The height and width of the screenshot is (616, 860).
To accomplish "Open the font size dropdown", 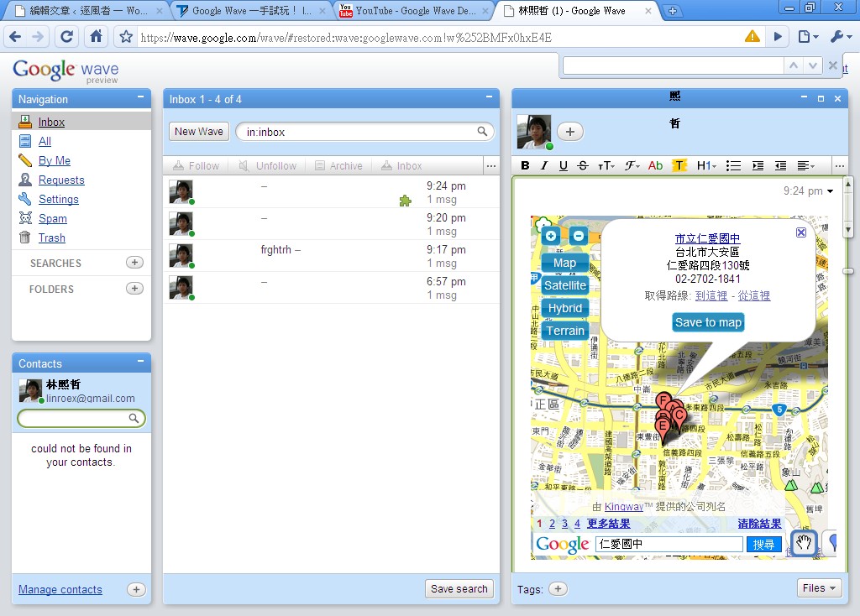I will [606, 165].
